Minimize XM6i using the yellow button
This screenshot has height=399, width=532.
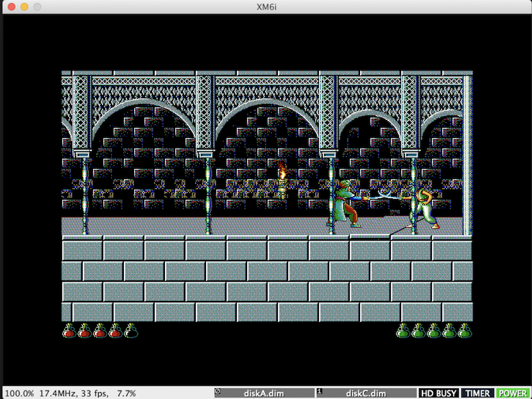click(x=24, y=7)
